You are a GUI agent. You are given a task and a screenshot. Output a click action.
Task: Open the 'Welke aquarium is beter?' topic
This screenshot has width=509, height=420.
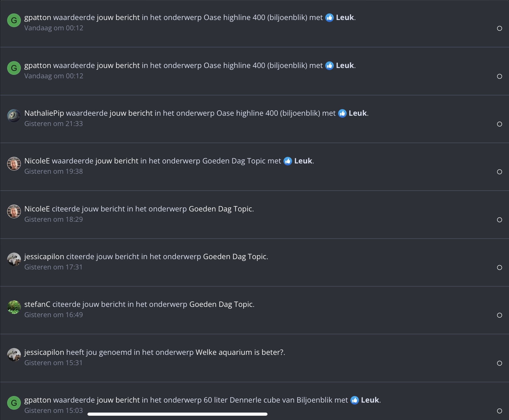[x=239, y=352]
